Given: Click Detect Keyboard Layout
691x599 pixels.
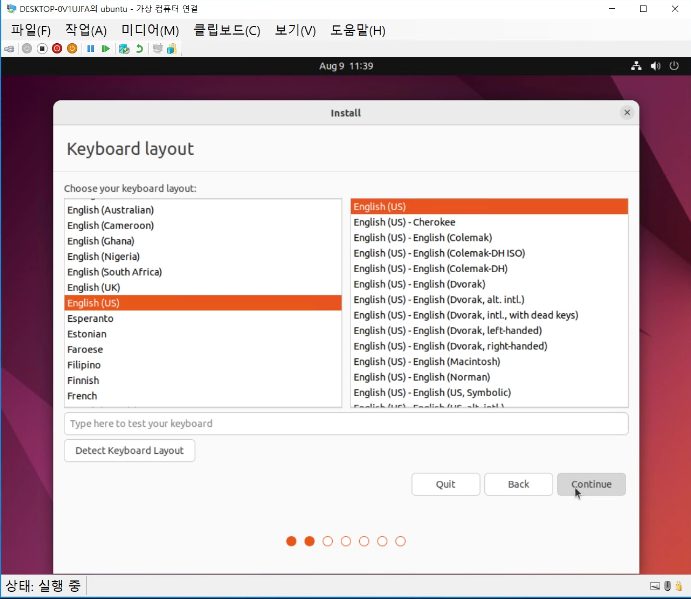Looking at the screenshot, I should coord(130,450).
